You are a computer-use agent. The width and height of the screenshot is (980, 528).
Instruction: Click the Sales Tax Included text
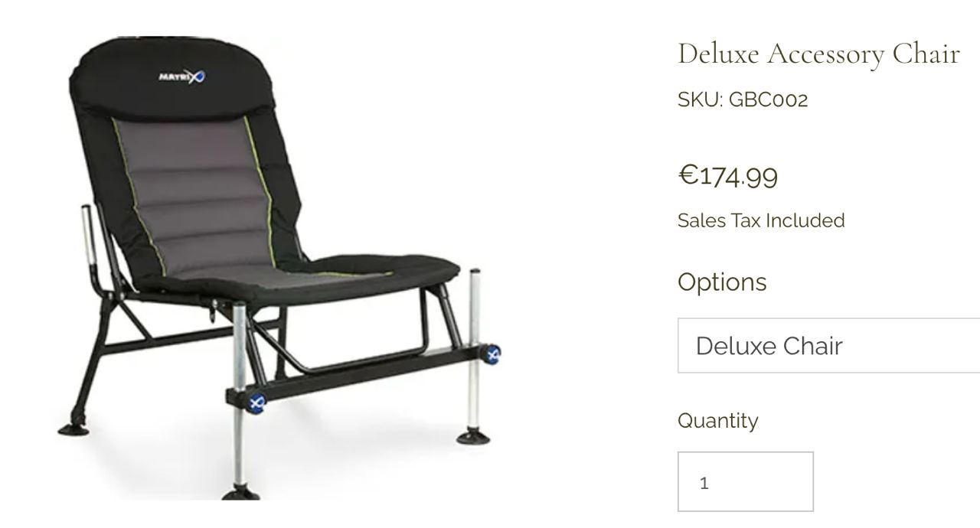pyautogui.click(x=761, y=220)
